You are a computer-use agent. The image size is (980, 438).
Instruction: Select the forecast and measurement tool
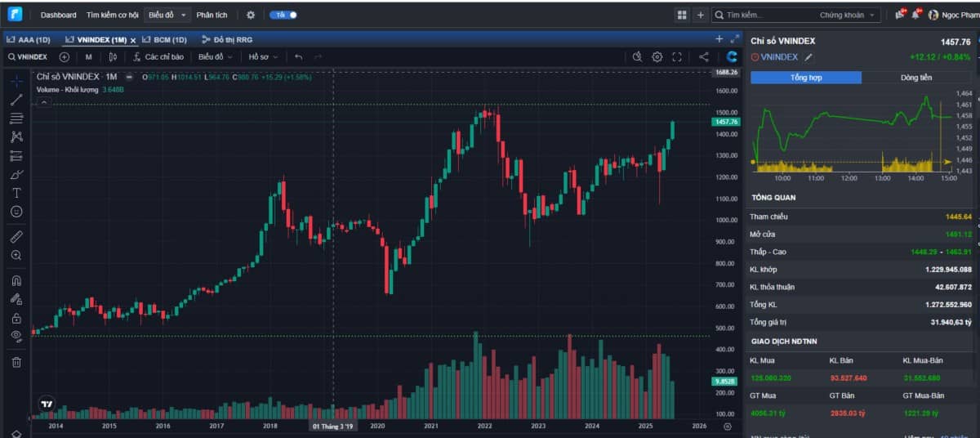pyautogui.click(x=16, y=156)
